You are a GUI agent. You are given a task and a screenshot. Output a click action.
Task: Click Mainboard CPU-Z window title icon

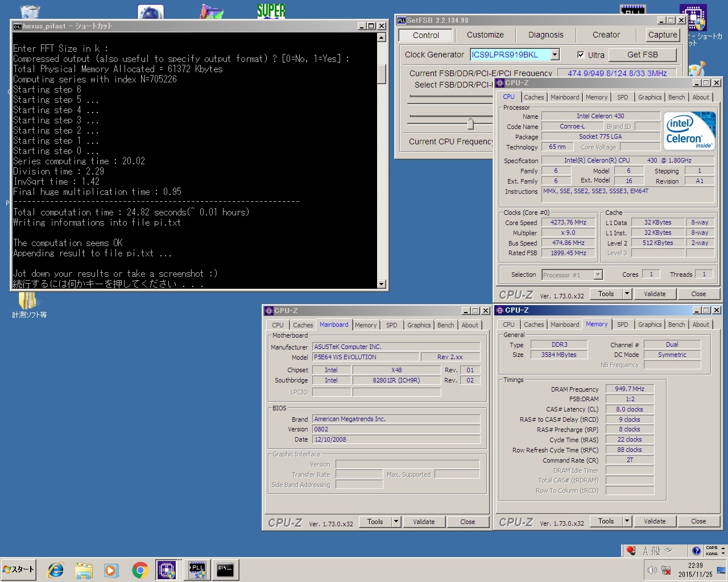(x=269, y=311)
